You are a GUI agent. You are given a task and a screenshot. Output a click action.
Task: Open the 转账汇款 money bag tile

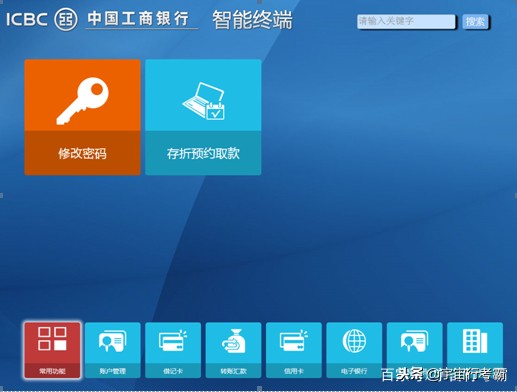point(233,350)
